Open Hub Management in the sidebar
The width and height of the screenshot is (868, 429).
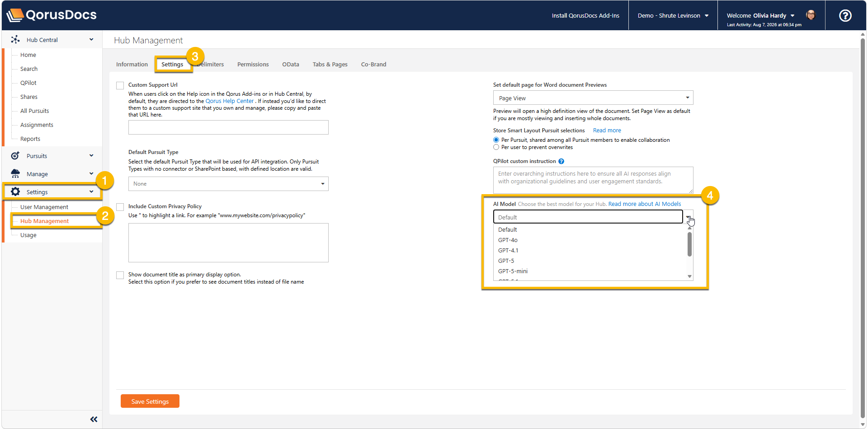tap(45, 221)
